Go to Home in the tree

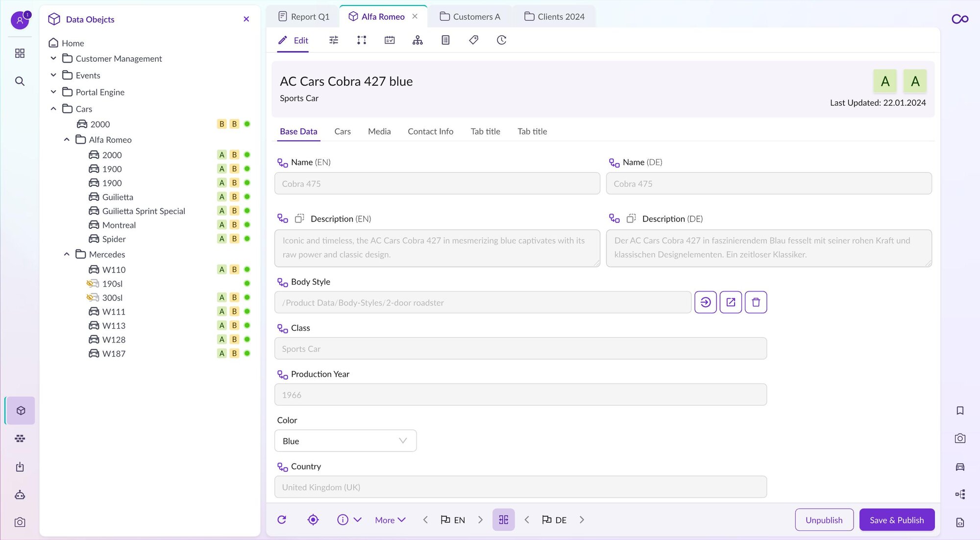pyautogui.click(x=67, y=43)
